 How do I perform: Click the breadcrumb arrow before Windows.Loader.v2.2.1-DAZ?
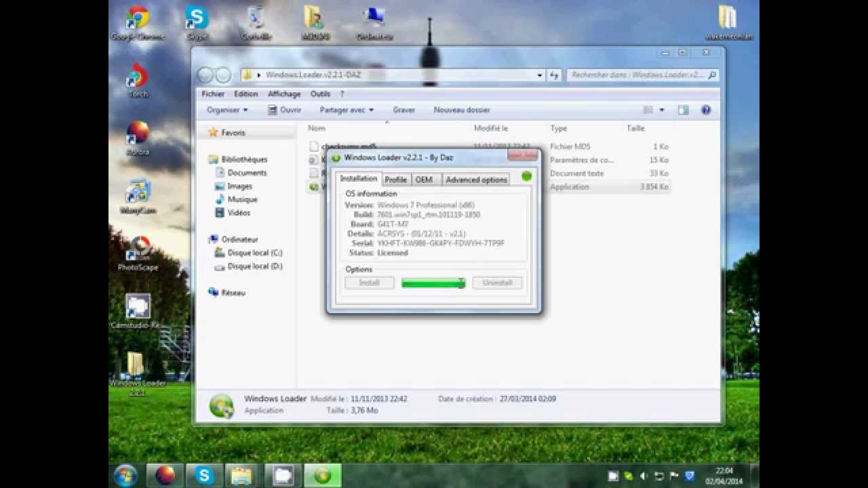tap(259, 75)
